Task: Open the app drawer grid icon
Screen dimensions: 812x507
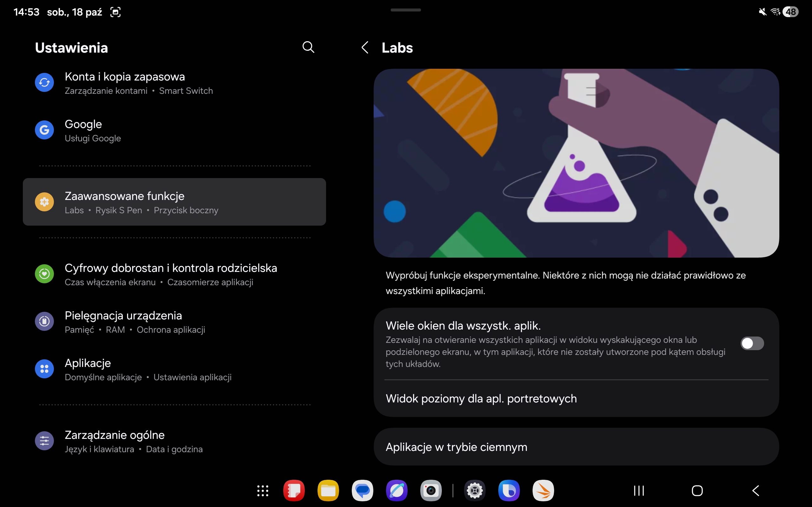Action: tap(263, 491)
